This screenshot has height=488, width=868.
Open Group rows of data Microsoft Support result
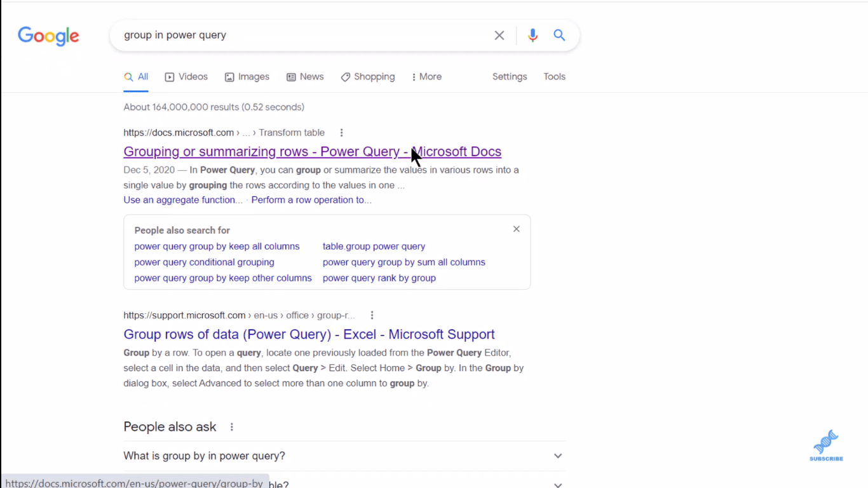pyautogui.click(x=309, y=335)
